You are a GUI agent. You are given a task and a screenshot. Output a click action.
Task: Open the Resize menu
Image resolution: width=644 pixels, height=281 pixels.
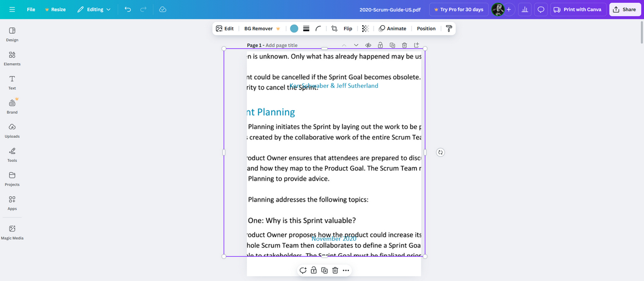click(x=55, y=9)
